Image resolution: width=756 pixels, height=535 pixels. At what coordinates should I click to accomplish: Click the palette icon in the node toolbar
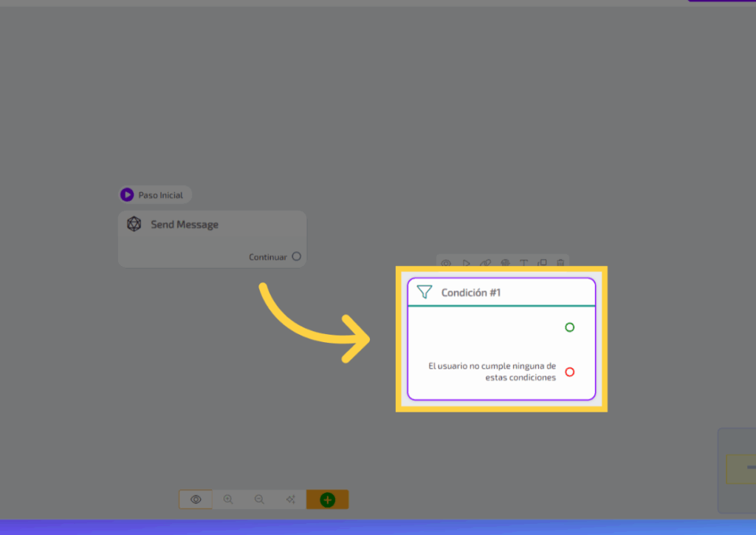505,263
